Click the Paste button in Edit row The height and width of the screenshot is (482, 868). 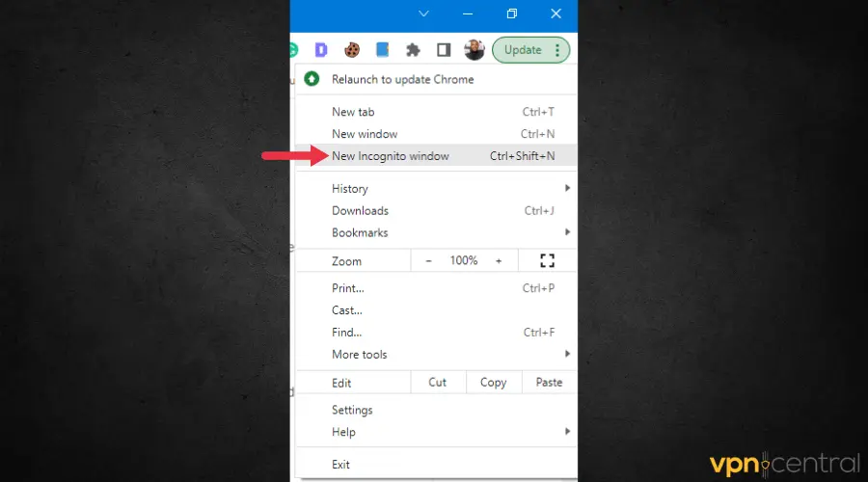pos(549,383)
